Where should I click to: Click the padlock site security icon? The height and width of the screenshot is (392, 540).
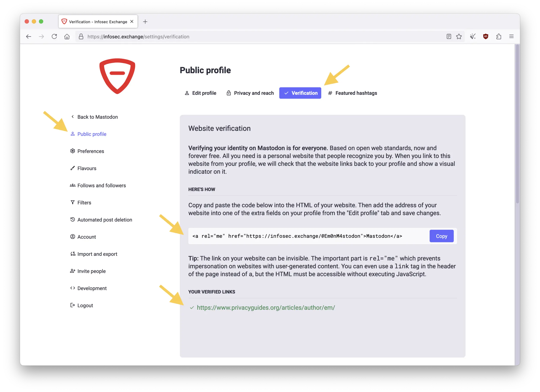81,36
